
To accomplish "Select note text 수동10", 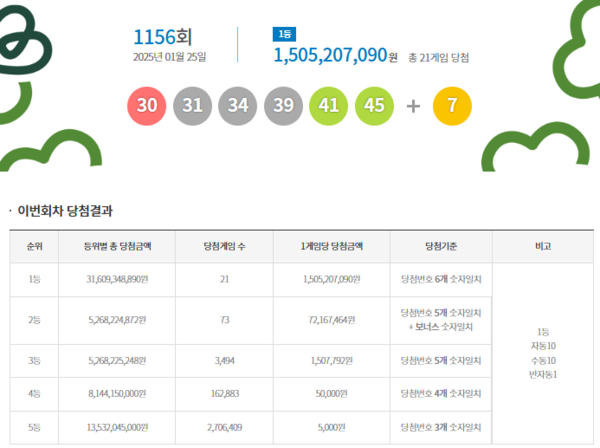I will (543, 361).
